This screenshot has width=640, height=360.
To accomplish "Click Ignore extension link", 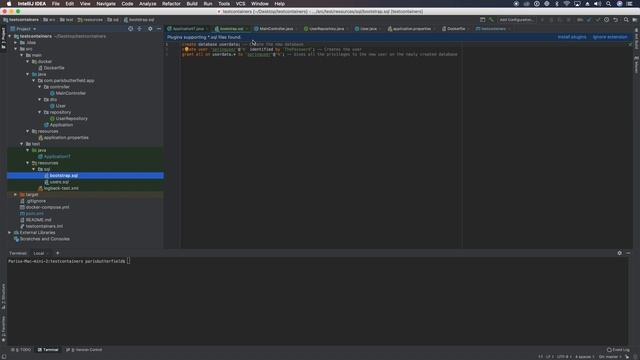I will pos(610,37).
